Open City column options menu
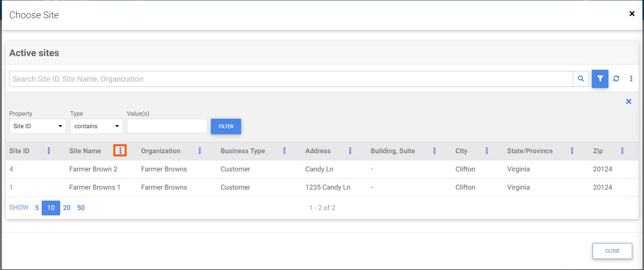This screenshot has height=270, width=644. click(487, 151)
